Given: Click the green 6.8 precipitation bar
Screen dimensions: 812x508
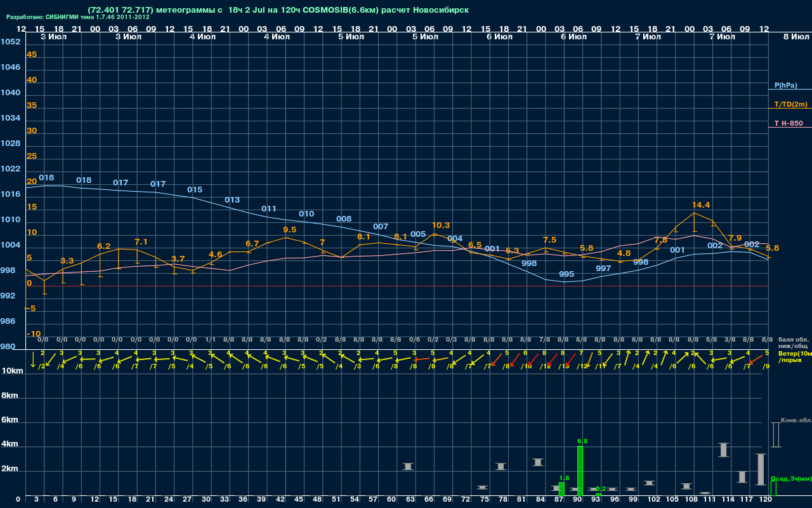Looking at the screenshot, I should [580, 471].
